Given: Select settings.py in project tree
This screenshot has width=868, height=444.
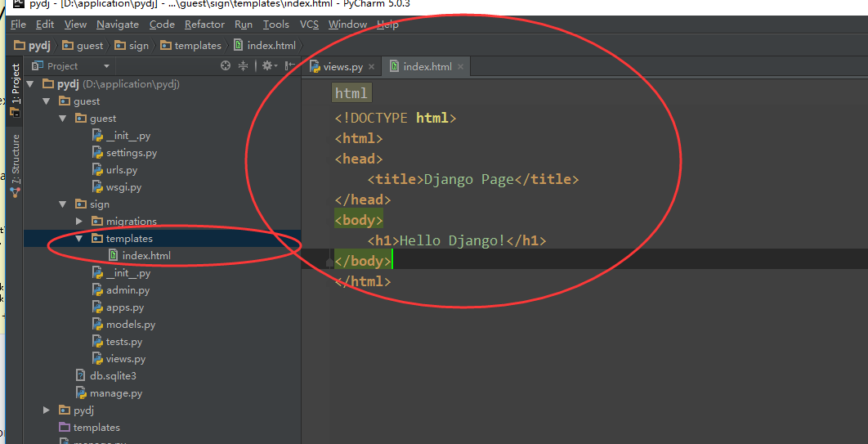Looking at the screenshot, I should (132, 153).
